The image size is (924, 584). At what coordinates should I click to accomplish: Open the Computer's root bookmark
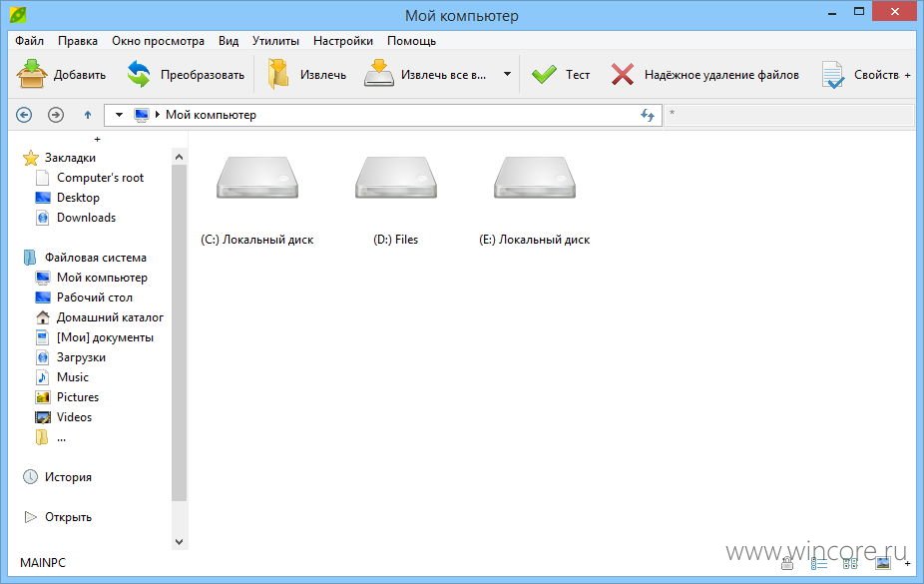90,178
